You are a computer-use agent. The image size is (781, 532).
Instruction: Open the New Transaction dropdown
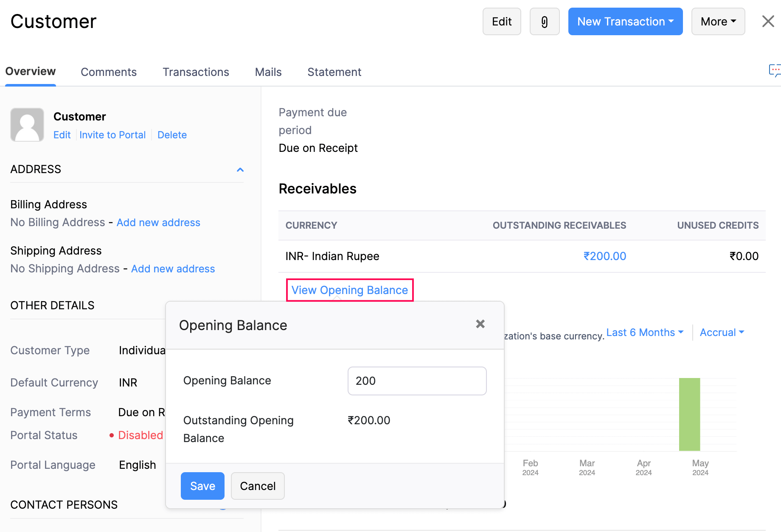625,22
